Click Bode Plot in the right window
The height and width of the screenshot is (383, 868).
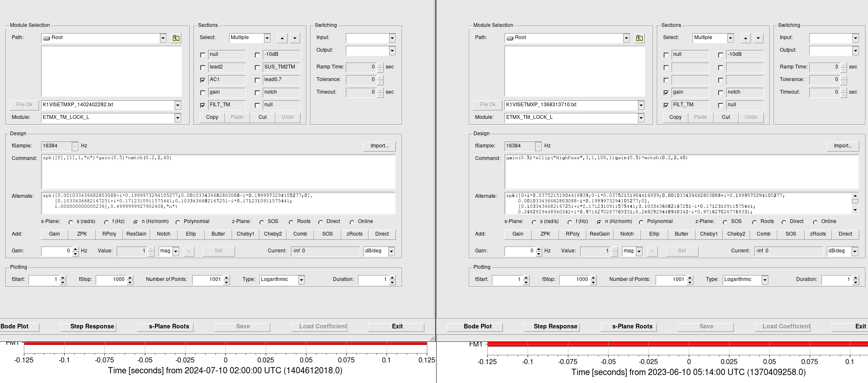pos(478,327)
